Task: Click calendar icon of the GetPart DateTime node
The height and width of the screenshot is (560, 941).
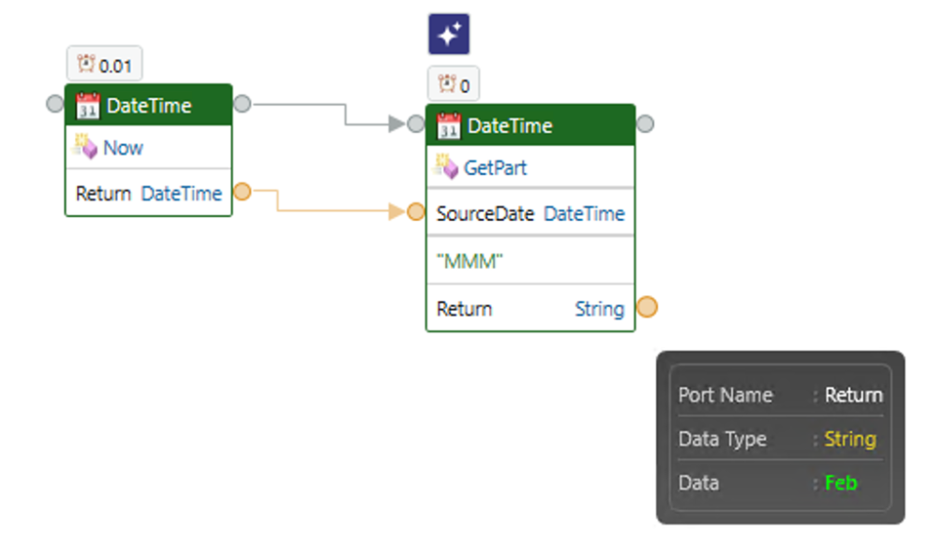Action: click(449, 125)
